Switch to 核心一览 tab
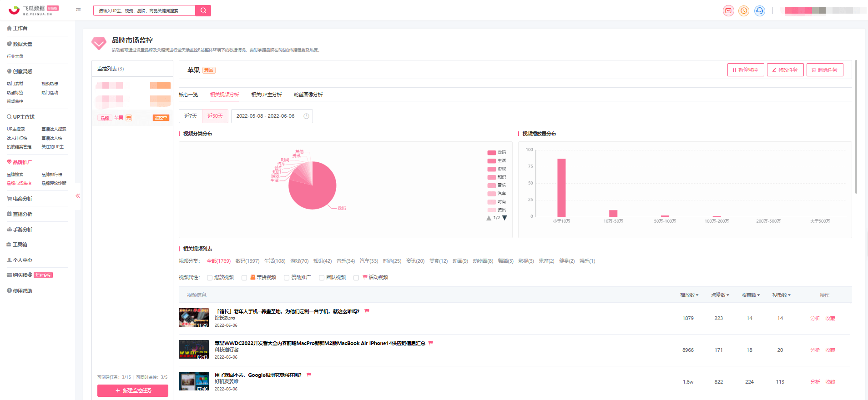The height and width of the screenshot is (400, 868). 188,95
